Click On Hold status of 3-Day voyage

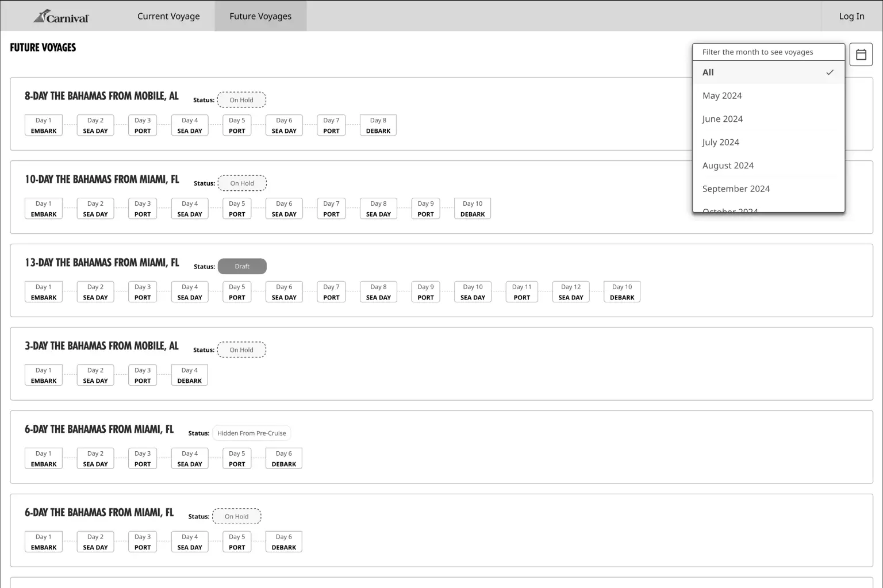(241, 350)
